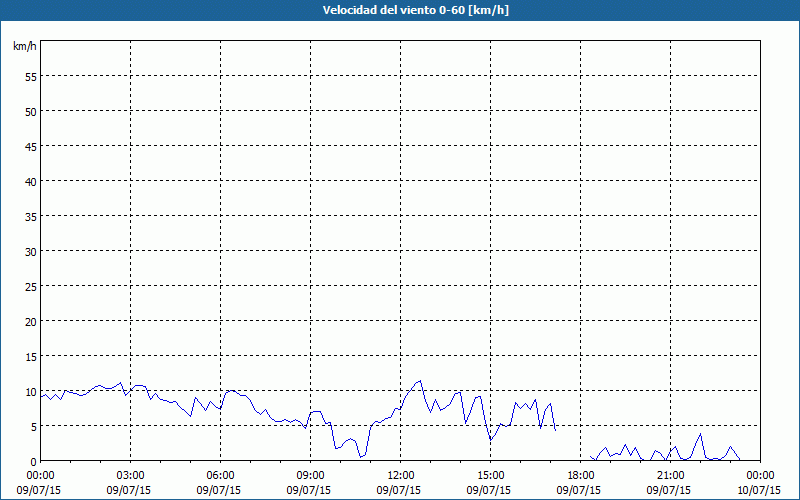The image size is (800, 500).
Task: Click the small peak around 22:00
Action: (701, 434)
